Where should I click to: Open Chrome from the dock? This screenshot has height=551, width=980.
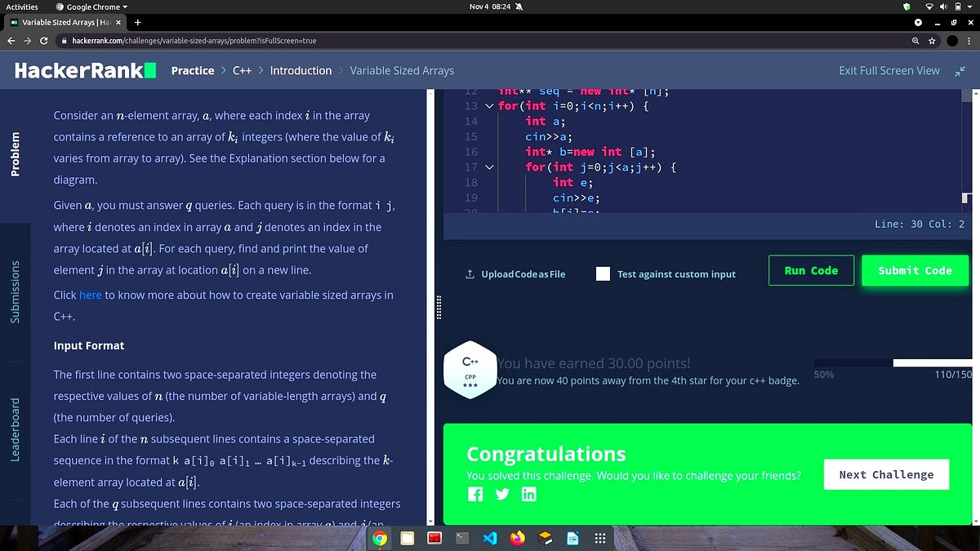point(381,538)
